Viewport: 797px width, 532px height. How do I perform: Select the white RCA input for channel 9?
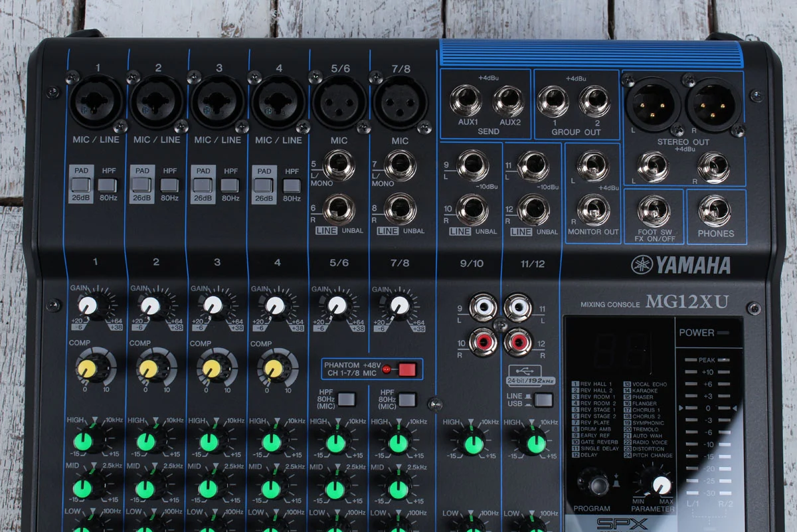(x=483, y=308)
